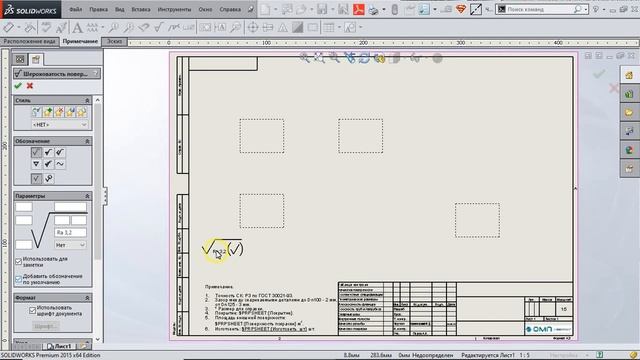Open the Save dropdown arrow
This screenshot has width=640, height=360.
(x=332, y=9)
